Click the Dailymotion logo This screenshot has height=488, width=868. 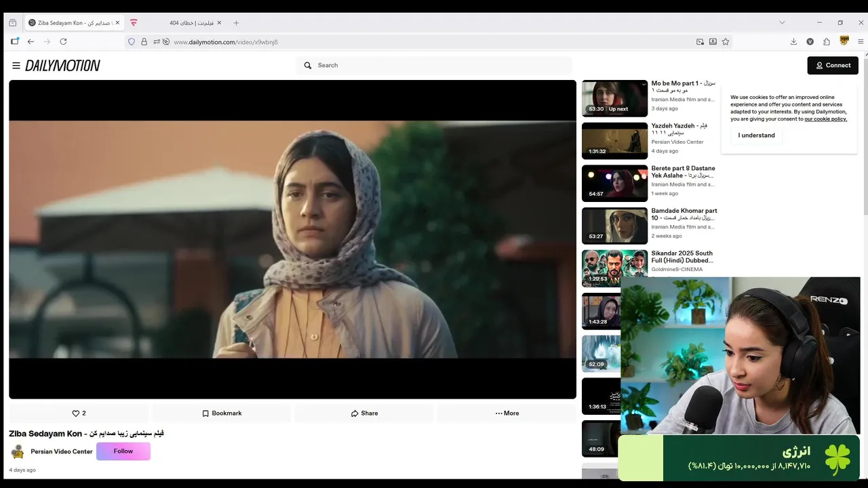click(62, 66)
